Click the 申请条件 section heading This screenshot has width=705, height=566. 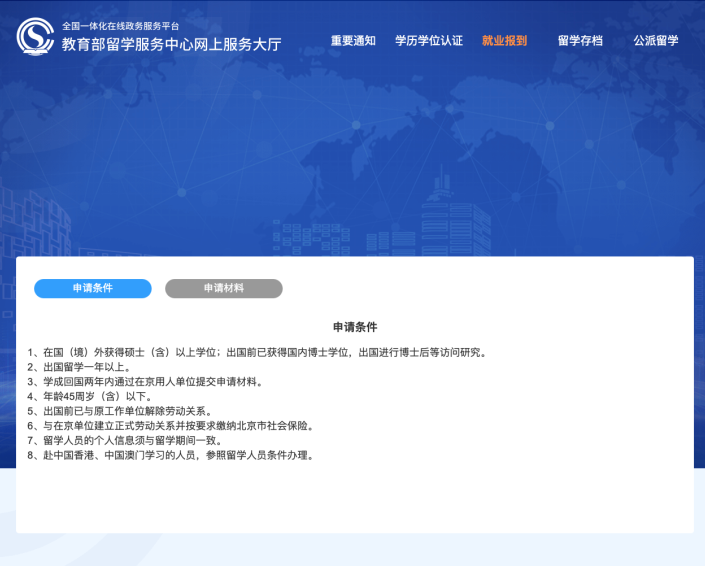355,327
